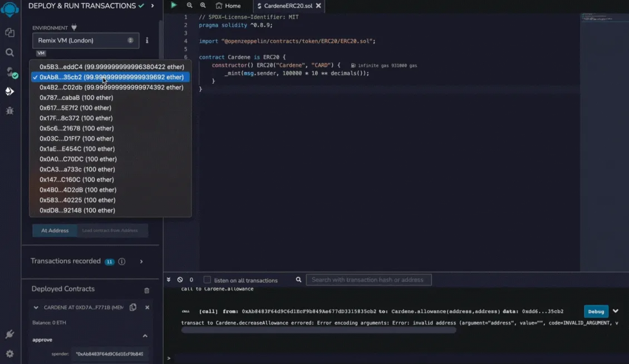Screen dimensions: 629x364
Task: Select account 0x4B2...C02db
Action: click(x=111, y=87)
